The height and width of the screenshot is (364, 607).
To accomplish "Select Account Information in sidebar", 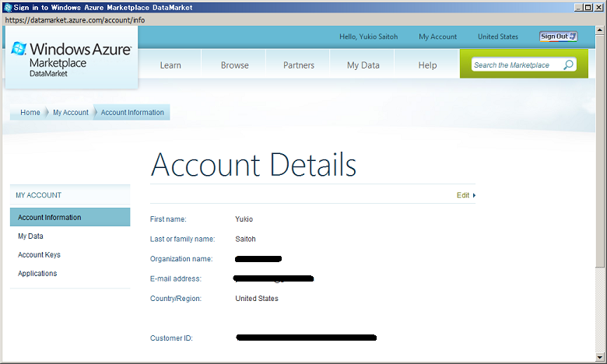I will point(50,218).
